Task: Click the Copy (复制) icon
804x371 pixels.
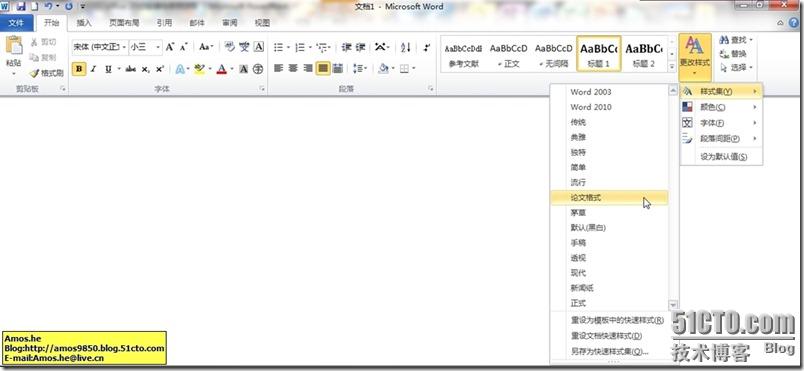Action: [34, 57]
